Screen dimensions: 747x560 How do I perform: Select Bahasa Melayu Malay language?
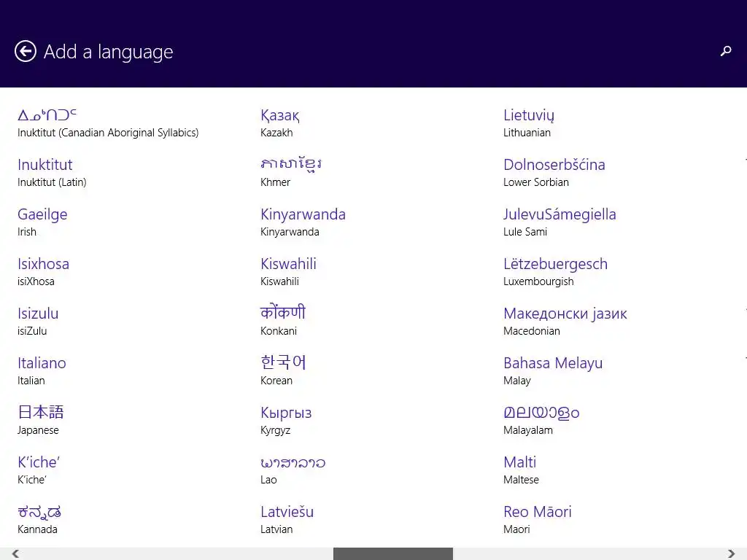click(553, 371)
